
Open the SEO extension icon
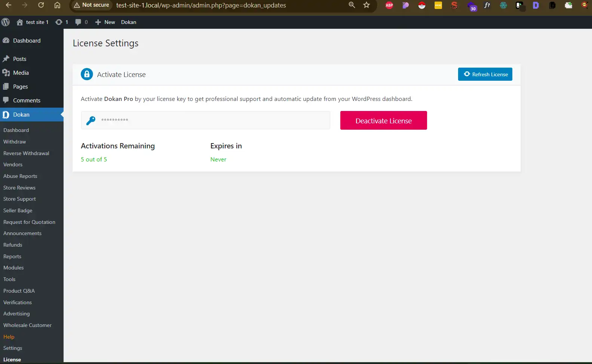[454, 5]
